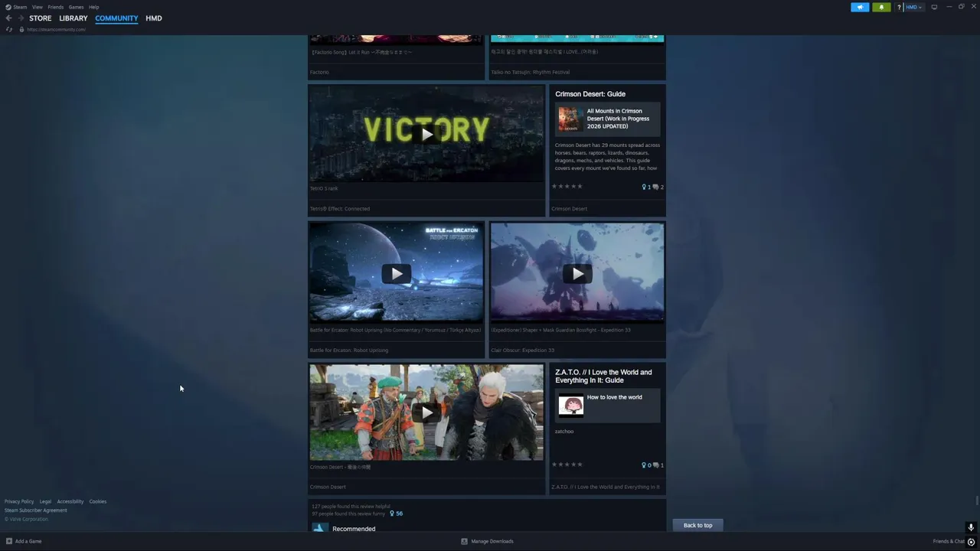Click Clair Obscur: Expedition 33 game label
Screen dimensions: 980x551
point(523,350)
